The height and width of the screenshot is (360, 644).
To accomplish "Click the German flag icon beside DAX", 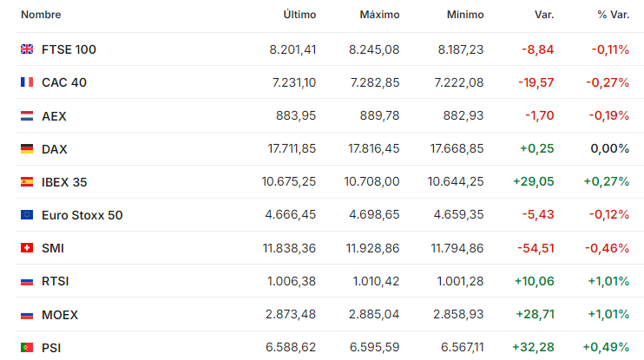I will click(27, 148).
